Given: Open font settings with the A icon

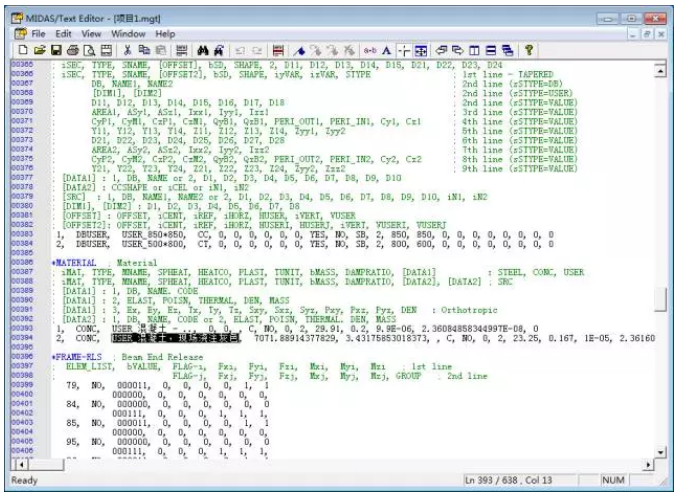Looking at the screenshot, I should pyautogui.click(x=386, y=49).
